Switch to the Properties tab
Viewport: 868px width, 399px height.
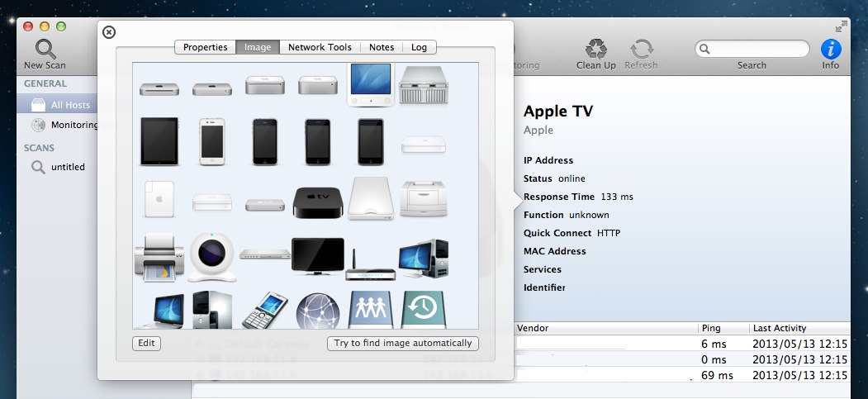click(206, 47)
